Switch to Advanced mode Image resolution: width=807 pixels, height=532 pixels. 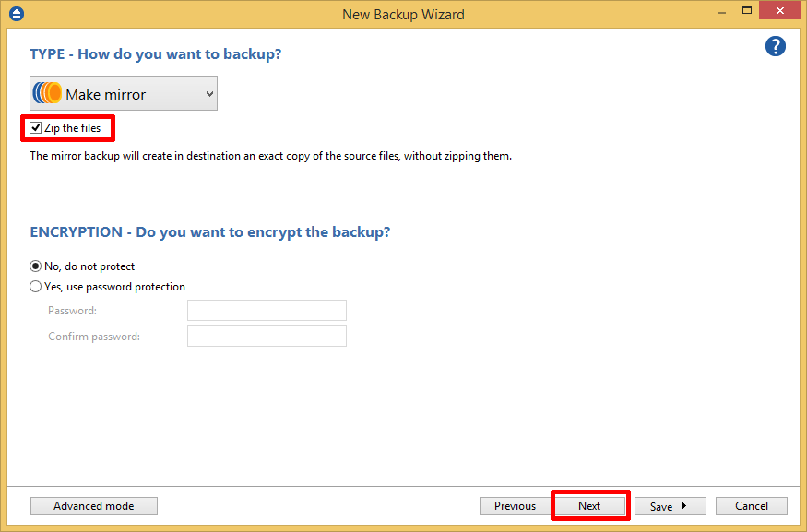[x=93, y=505]
